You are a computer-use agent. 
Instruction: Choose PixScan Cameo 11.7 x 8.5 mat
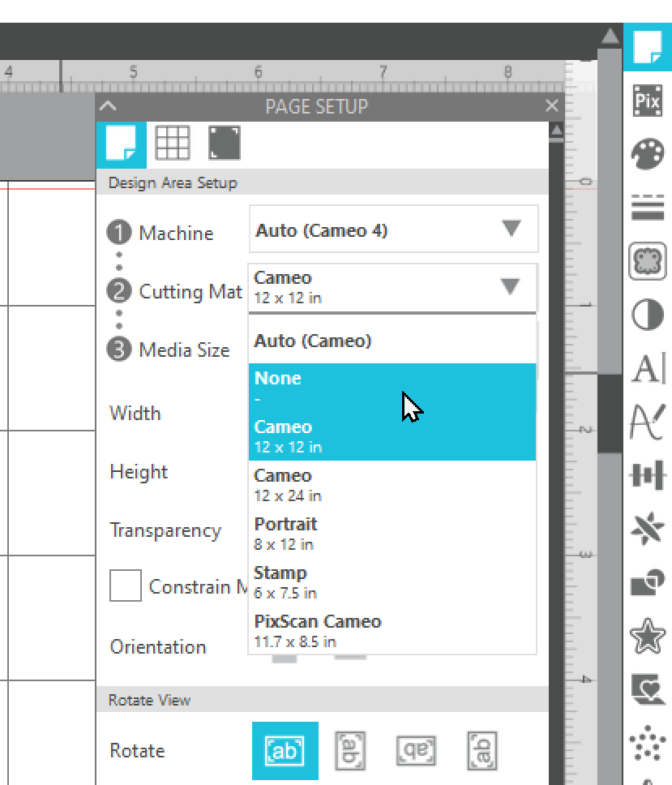coord(392,630)
